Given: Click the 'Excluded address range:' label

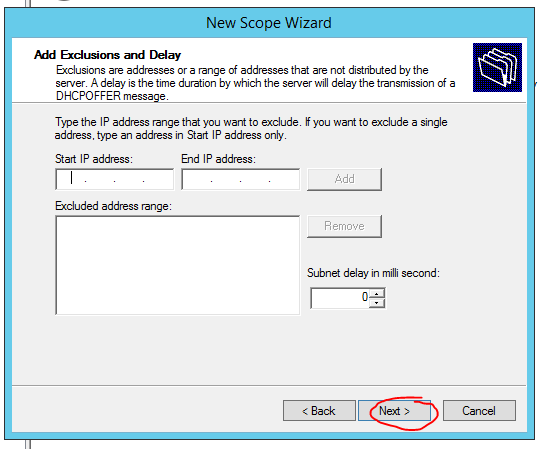Looking at the screenshot, I should click(113, 206).
